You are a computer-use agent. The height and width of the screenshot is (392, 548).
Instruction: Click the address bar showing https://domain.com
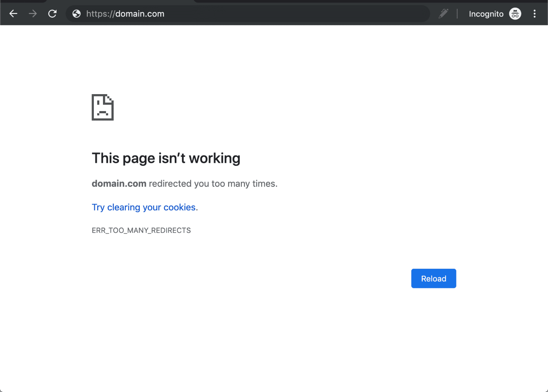coord(248,14)
